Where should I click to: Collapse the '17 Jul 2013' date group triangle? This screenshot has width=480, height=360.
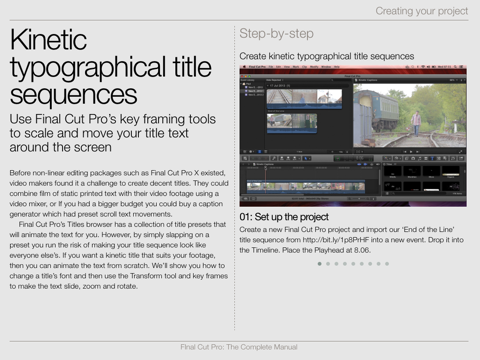[x=268, y=86]
